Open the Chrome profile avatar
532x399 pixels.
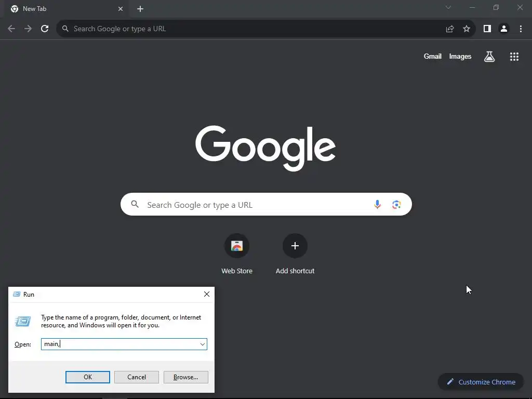point(504,29)
